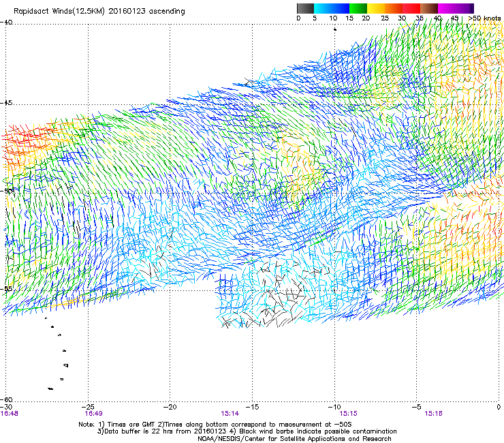Click the green 15-20 knots legend segment
Viewport: 504px width, 443px height.
pos(358,8)
